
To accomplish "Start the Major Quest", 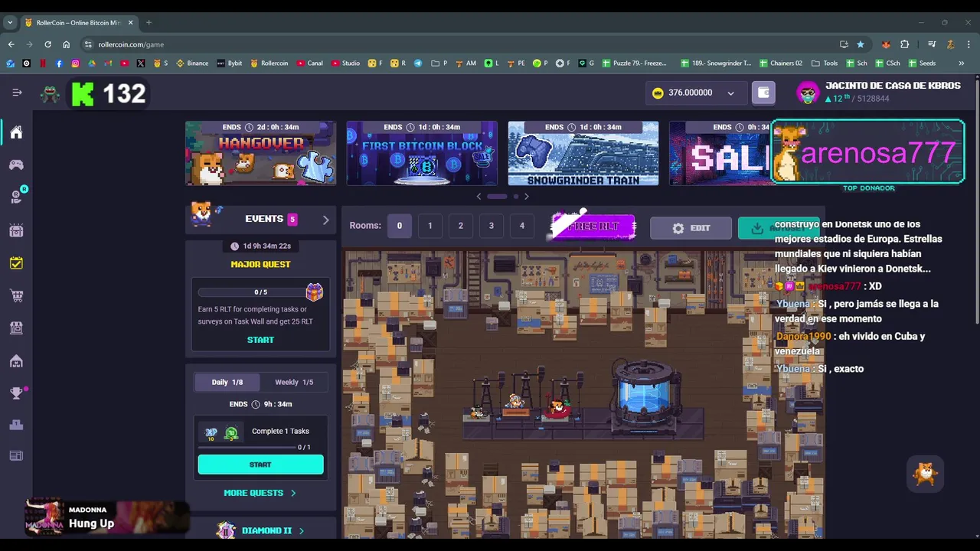I will click(x=260, y=340).
